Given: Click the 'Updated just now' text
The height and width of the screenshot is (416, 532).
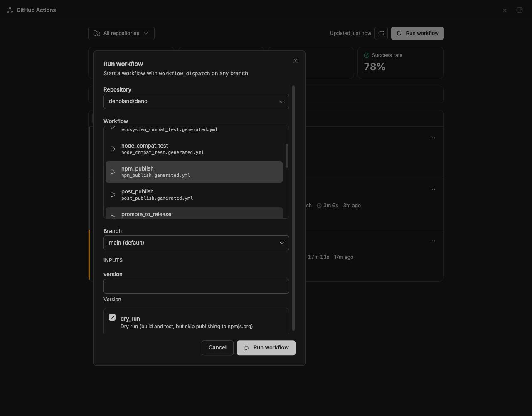Looking at the screenshot, I should [x=350, y=33].
